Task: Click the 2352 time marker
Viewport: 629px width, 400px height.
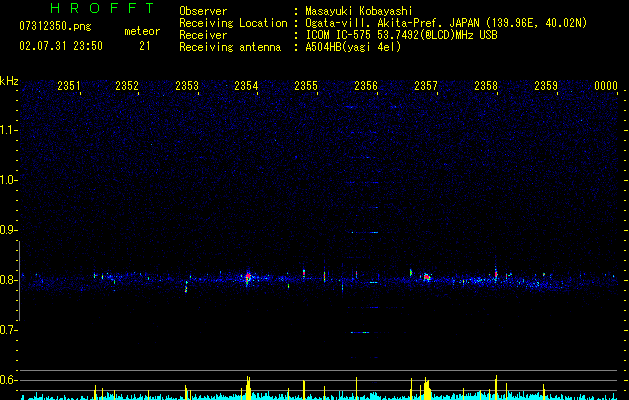Action: [x=127, y=86]
